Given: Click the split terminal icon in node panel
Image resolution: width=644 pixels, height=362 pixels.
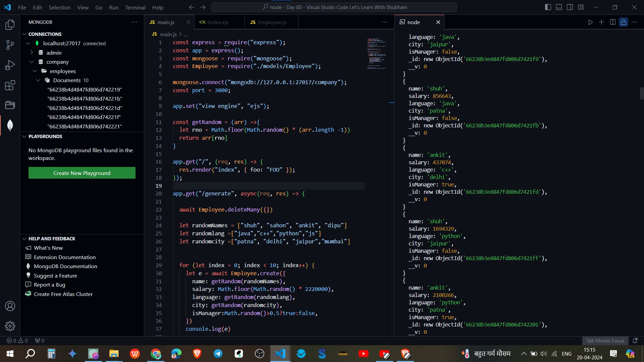Looking at the screenshot, I should tap(612, 22).
